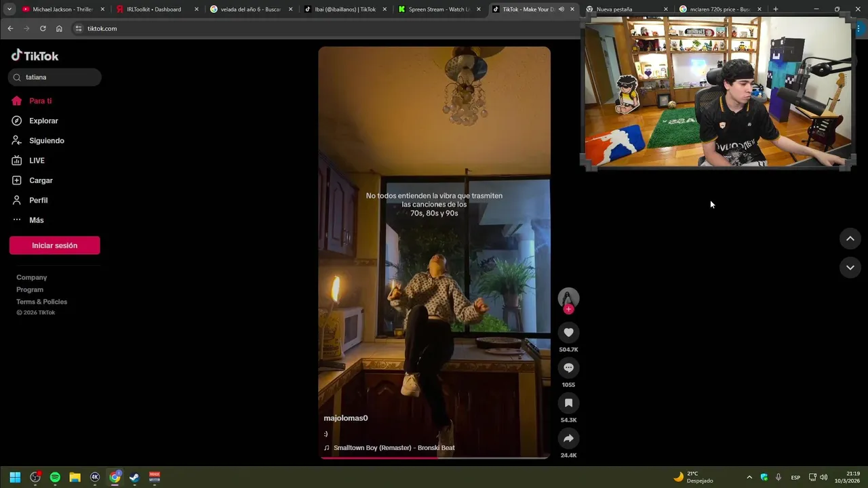Open Smalltown Boy (Remaster) sound link
868x488 pixels.
[394, 448]
